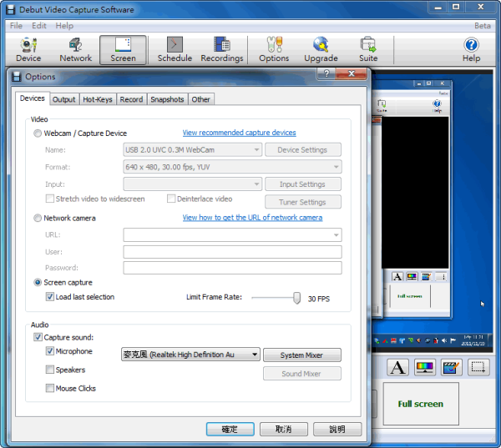This screenshot has width=501, height=448.
Task: Switch to the Hot-Keys tab
Action: coord(98,99)
